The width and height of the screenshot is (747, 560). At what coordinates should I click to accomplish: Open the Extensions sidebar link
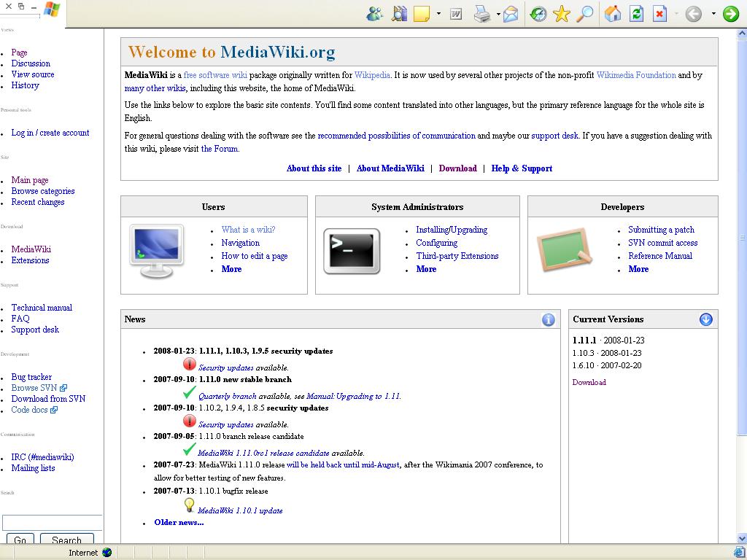30,260
